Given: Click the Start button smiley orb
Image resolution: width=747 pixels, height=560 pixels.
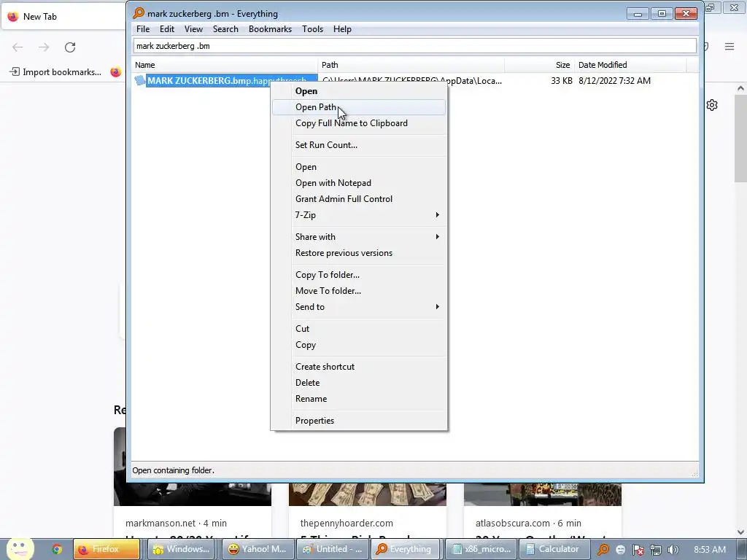Looking at the screenshot, I should (20, 549).
